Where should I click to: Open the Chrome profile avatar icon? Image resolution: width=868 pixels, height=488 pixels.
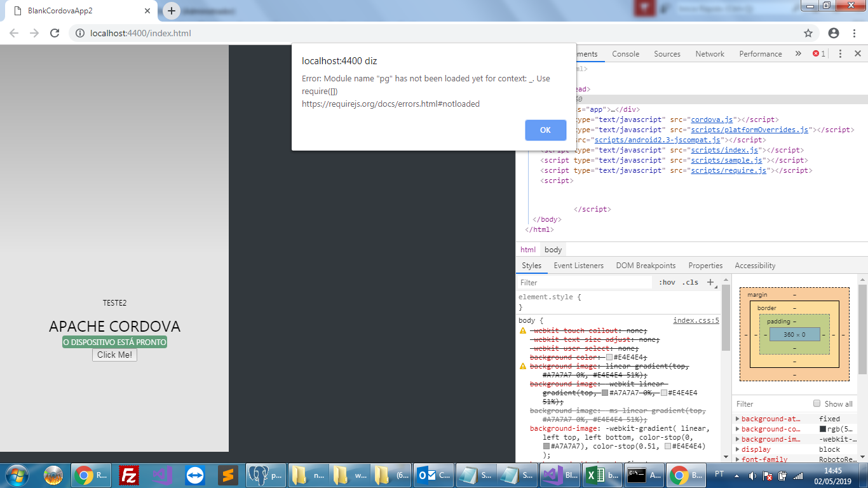834,33
